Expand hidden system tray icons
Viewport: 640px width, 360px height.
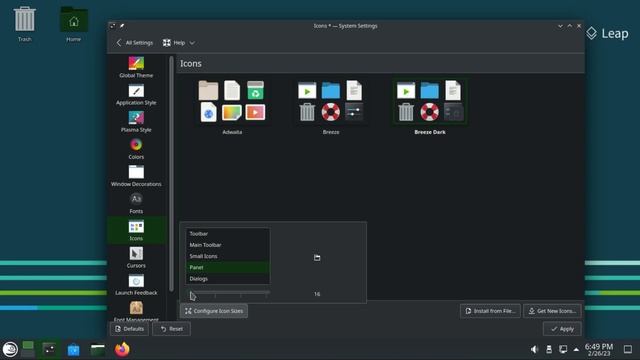tap(576, 349)
